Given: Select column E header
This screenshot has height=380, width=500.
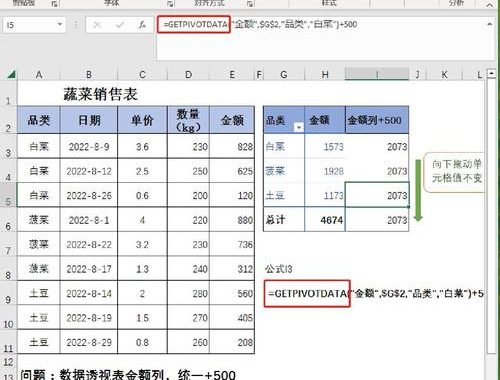Looking at the screenshot, I should tap(232, 74).
